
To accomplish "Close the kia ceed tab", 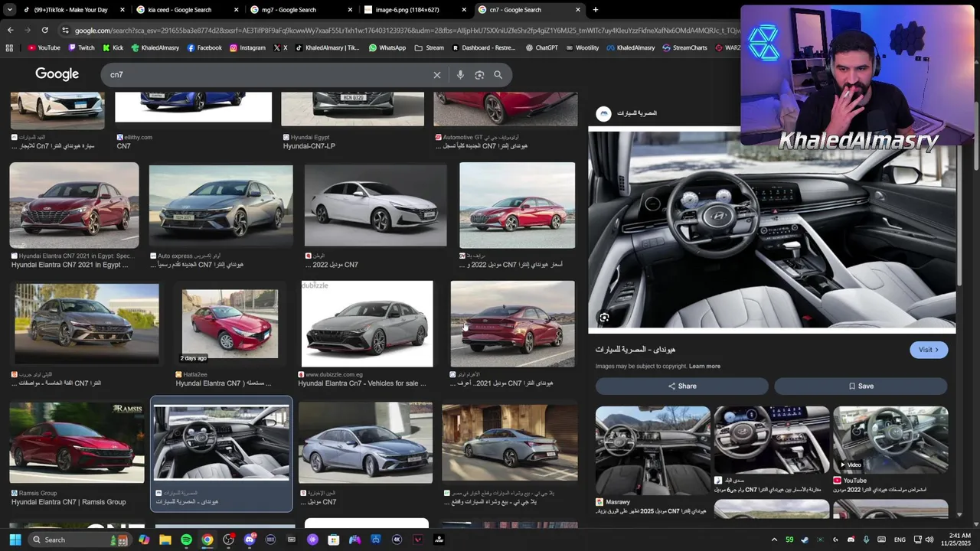I will tap(236, 10).
